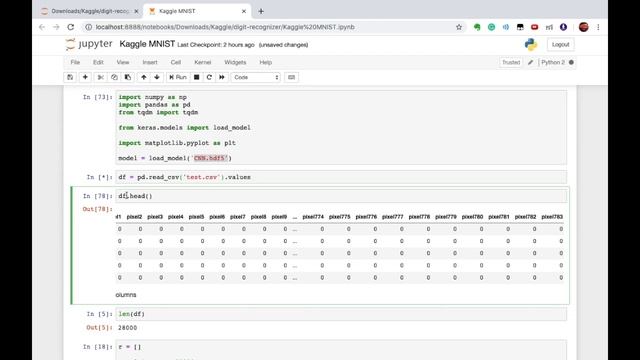
Task: Restart kernel and run all cells icon
Action: [x=222, y=77]
